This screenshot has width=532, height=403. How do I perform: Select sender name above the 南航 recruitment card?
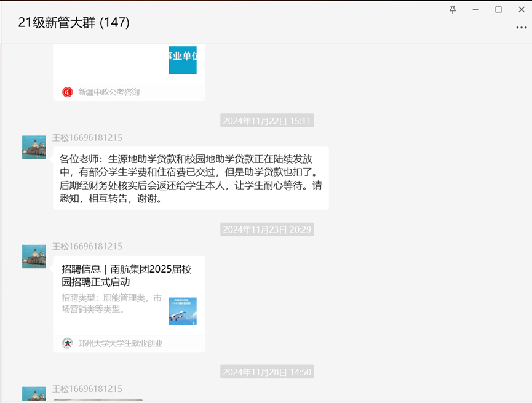pyautogui.click(x=87, y=246)
